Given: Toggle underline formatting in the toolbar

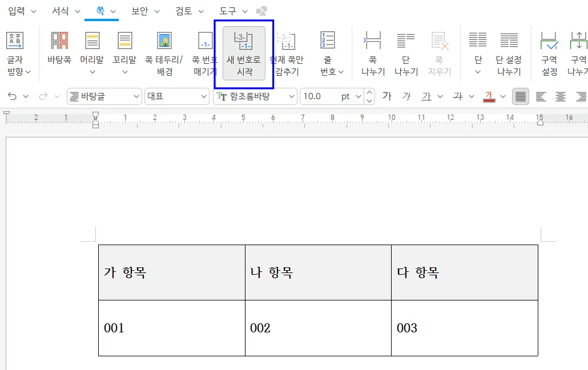Looking at the screenshot, I should click(x=426, y=96).
